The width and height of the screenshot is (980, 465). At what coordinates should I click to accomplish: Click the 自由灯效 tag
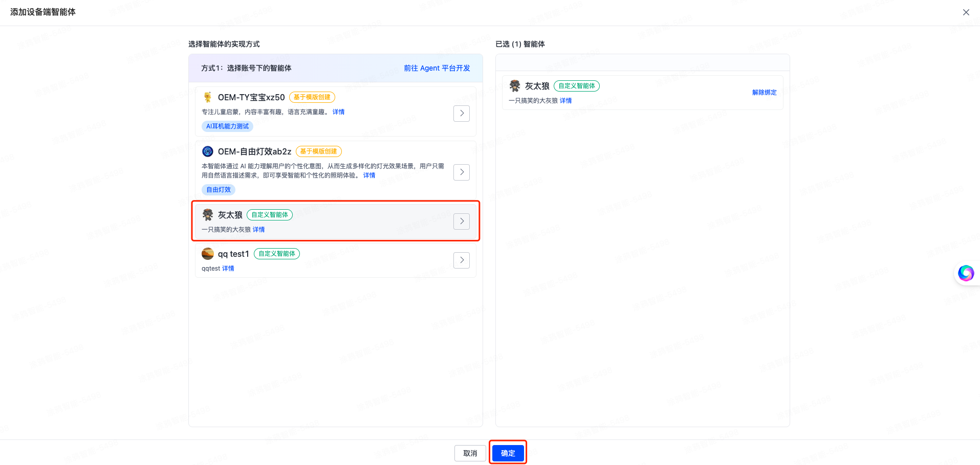(219, 190)
